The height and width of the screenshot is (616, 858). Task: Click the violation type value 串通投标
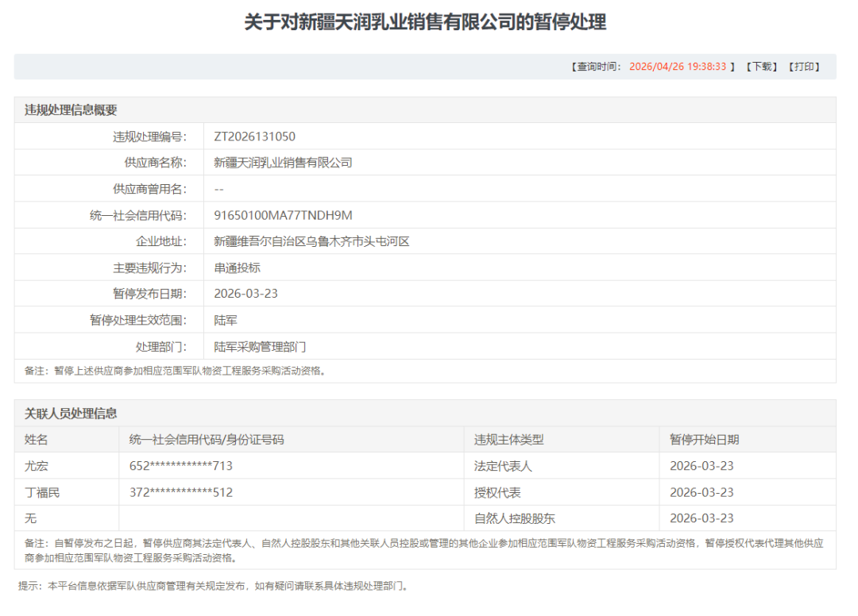(237, 268)
